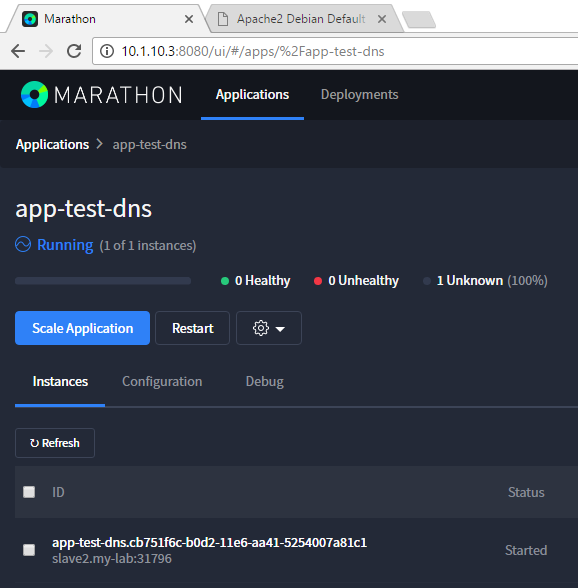Close the Marathon browser tab
The height and width of the screenshot is (588, 578).
click(189, 19)
